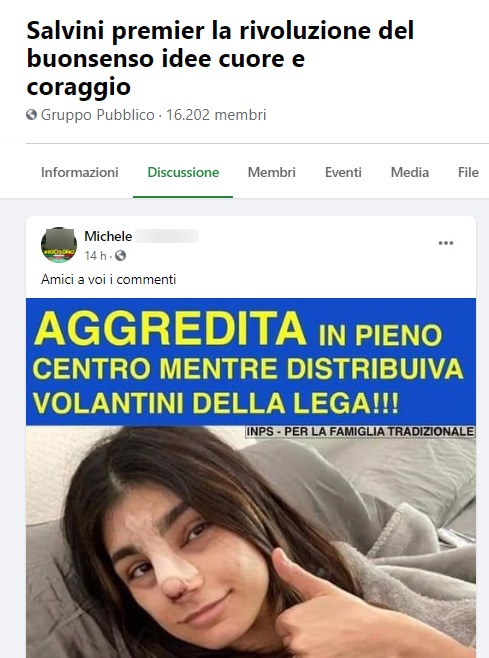The image size is (489, 658).
Task: Click the 16.202 membri count
Action: (216, 115)
